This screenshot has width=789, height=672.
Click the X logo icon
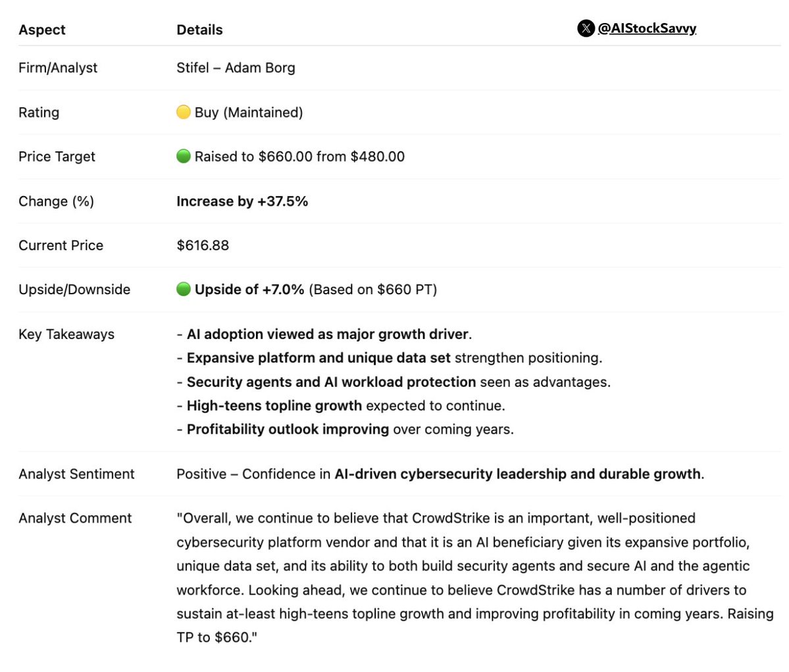coord(586,28)
